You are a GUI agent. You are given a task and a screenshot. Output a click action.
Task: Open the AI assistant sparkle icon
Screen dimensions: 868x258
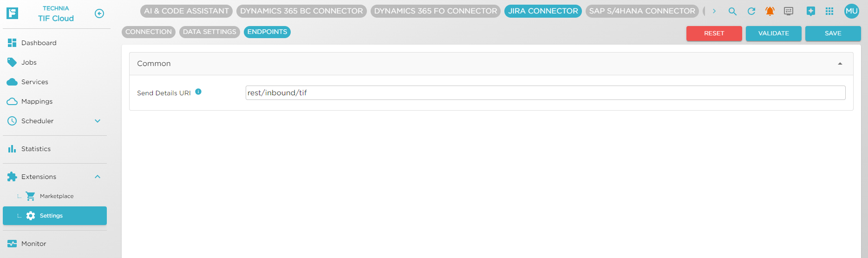(x=810, y=11)
